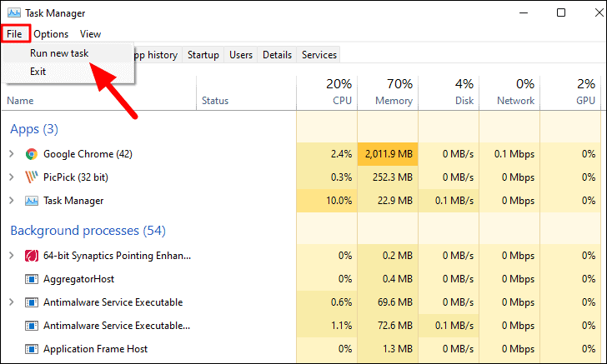
Task: Sort by Memory usage column
Action: coord(388,92)
